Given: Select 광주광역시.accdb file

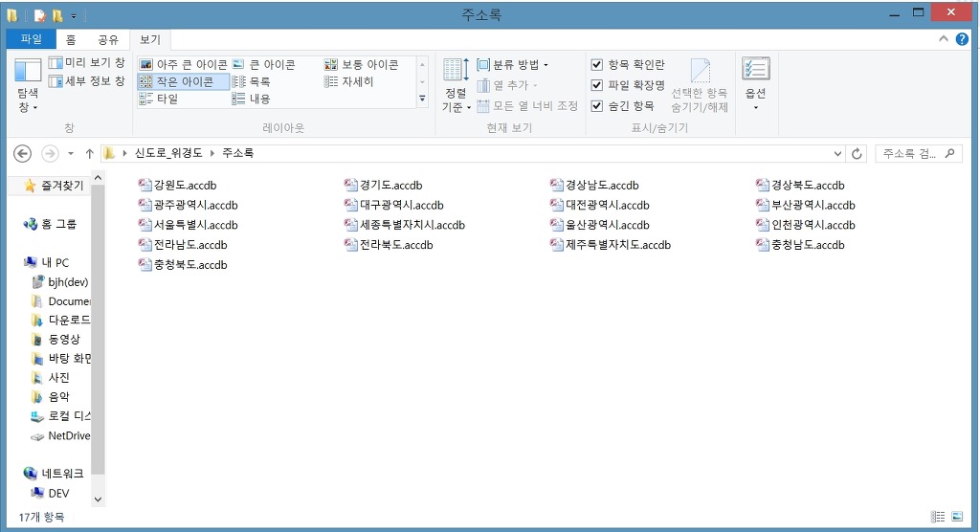Looking at the screenshot, I should point(189,205).
